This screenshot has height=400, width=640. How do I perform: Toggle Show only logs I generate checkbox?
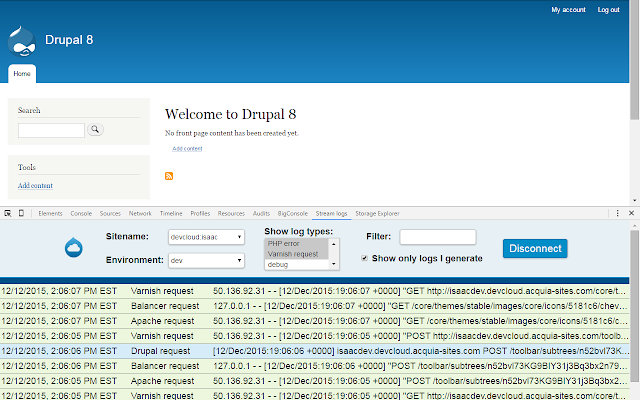tap(364, 258)
